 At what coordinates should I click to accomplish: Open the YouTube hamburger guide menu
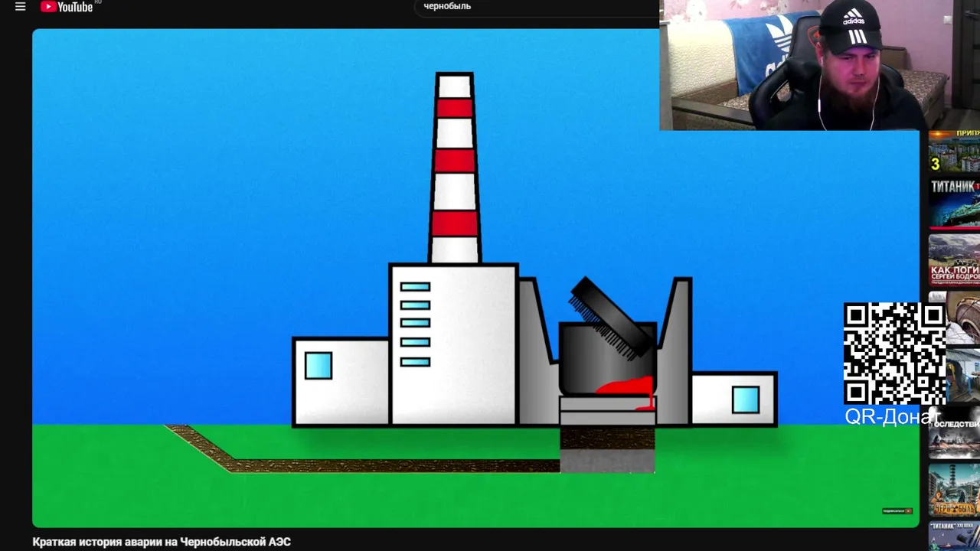click(21, 7)
